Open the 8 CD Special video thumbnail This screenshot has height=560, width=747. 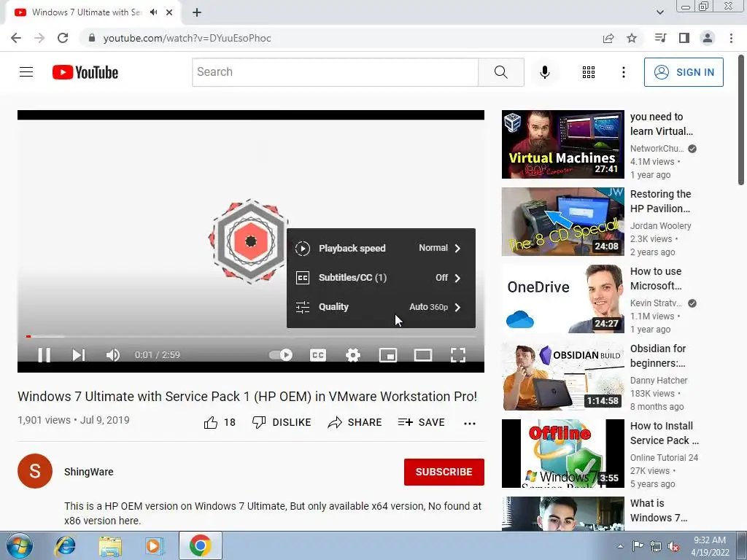562,222
